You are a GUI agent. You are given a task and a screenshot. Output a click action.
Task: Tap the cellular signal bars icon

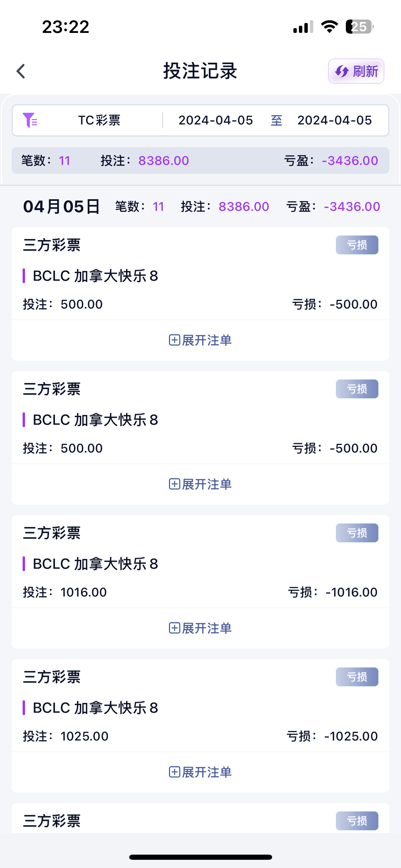pos(303,27)
